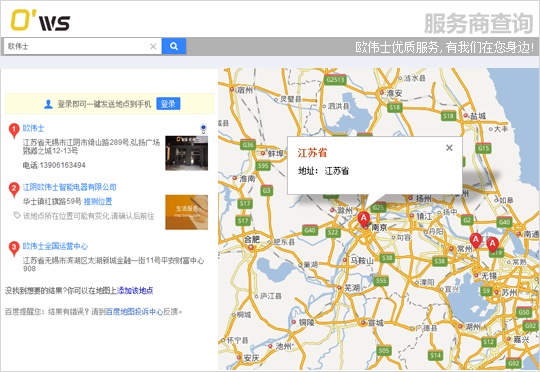Viewport: 540px width, 372px height.
Task: Click the S55 highway shield on the map
Action: (x=381, y=281)
